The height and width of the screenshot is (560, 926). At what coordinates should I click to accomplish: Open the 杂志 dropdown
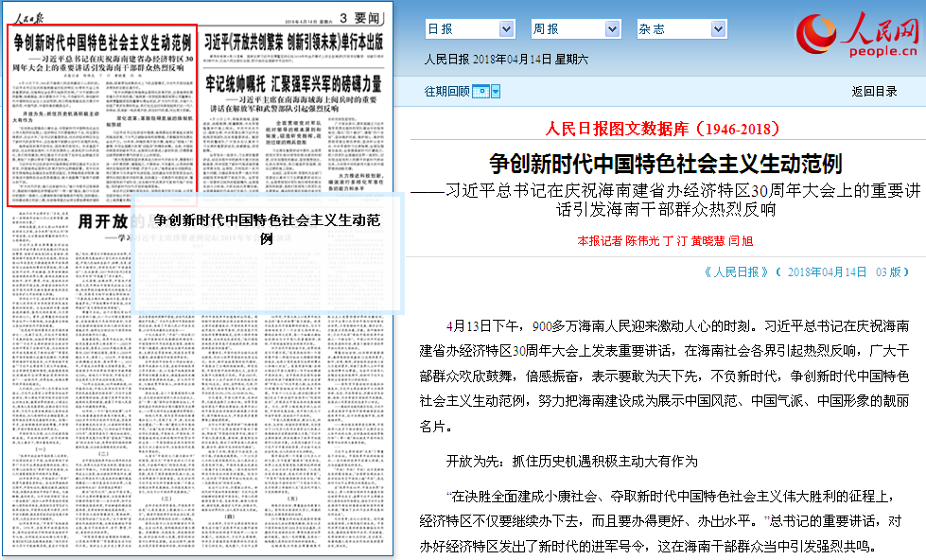pyautogui.click(x=682, y=29)
